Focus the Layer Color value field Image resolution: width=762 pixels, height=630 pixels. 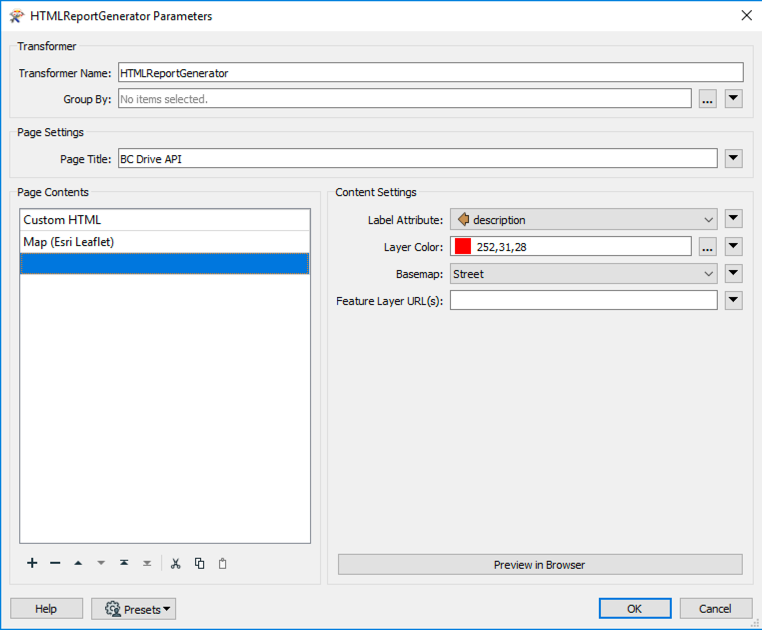[x=571, y=246]
